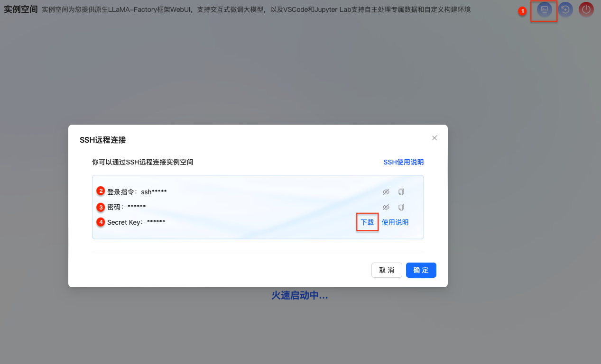This screenshot has height=364, width=601.
Task: Confirm the dialog with 确定 button
Action: [421, 270]
